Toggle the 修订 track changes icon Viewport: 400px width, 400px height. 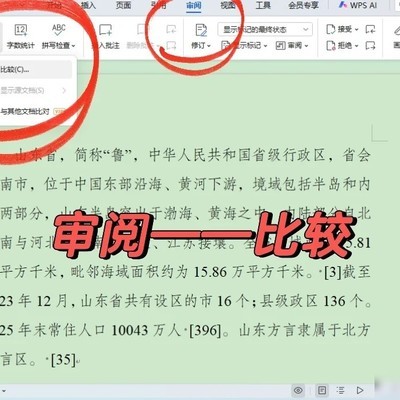coord(201,30)
